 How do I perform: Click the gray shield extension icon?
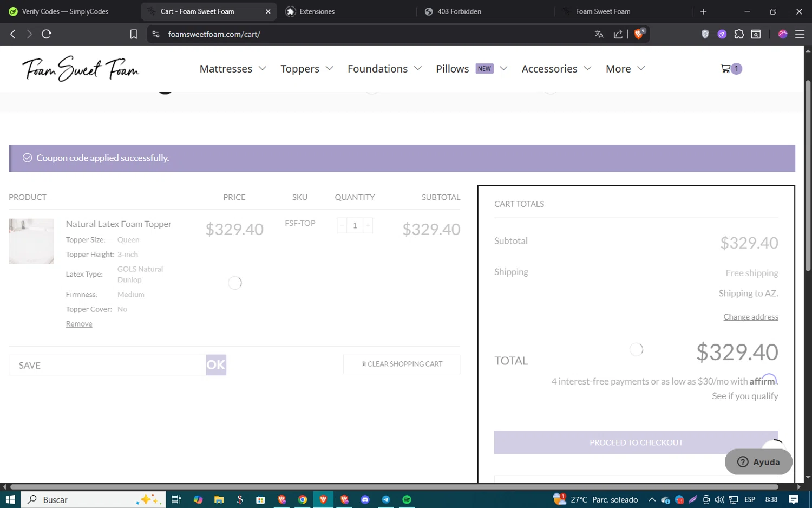click(705, 34)
